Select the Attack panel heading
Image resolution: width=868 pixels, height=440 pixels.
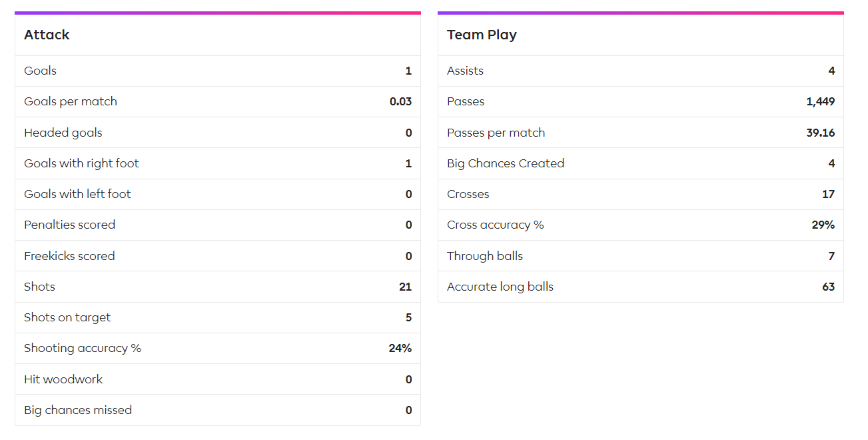47,35
